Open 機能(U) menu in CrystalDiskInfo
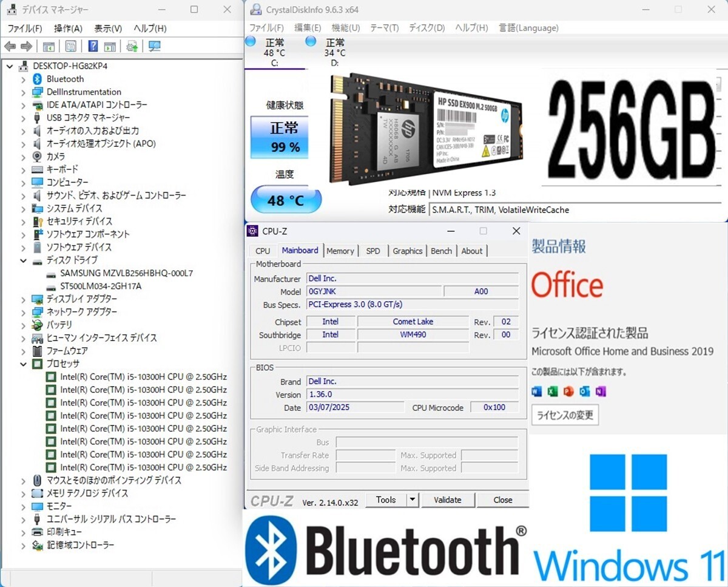The image size is (728, 587). pyautogui.click(x=346, y=28)
